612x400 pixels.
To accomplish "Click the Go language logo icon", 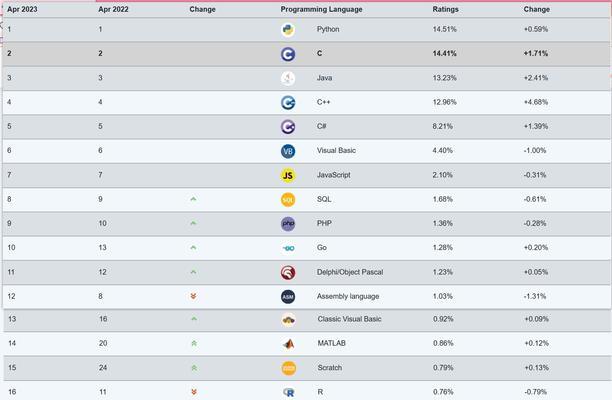I will point(288,248).
